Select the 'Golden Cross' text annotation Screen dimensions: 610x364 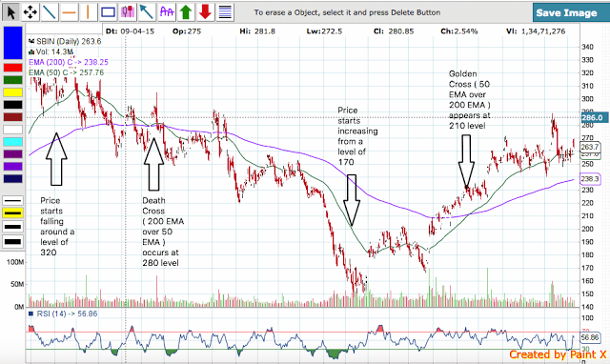470,99
